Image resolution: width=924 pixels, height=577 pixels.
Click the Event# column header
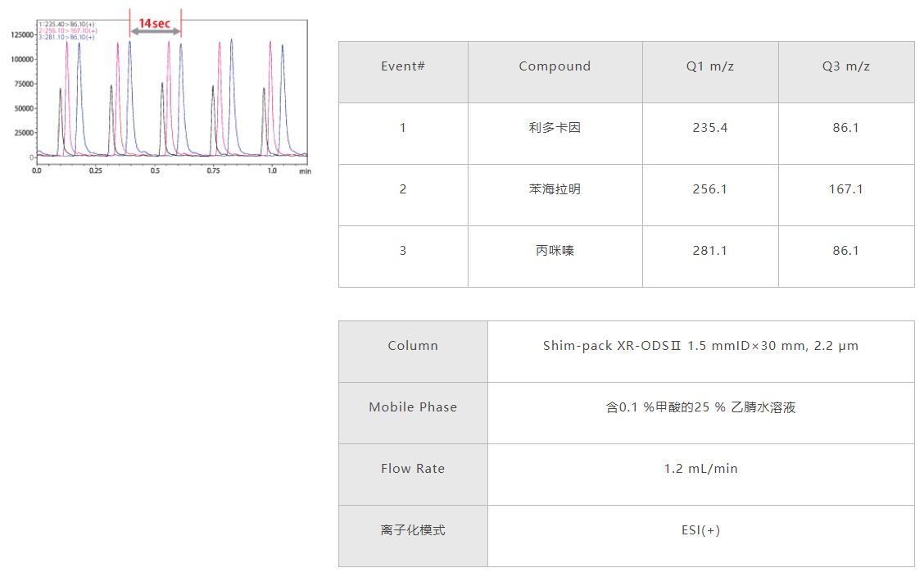[403, 66]
